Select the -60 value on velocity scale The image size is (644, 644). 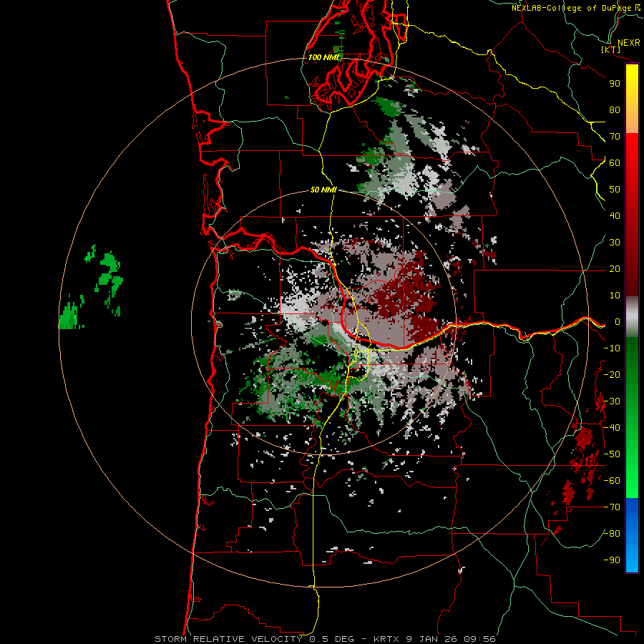[612, 481]
